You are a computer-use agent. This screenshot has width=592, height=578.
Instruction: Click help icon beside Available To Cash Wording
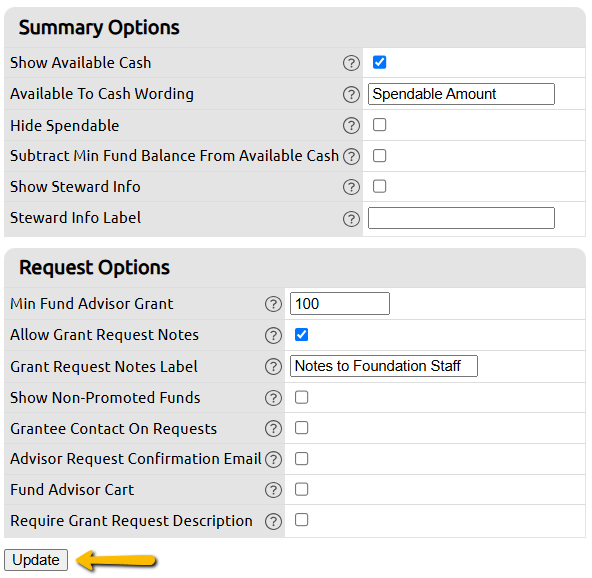pos(351,94)
